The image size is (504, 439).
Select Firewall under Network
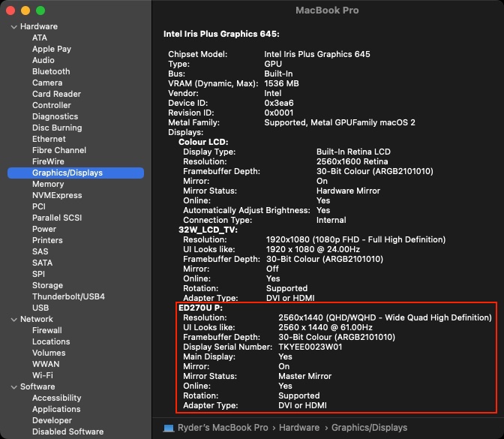(47, 330)
